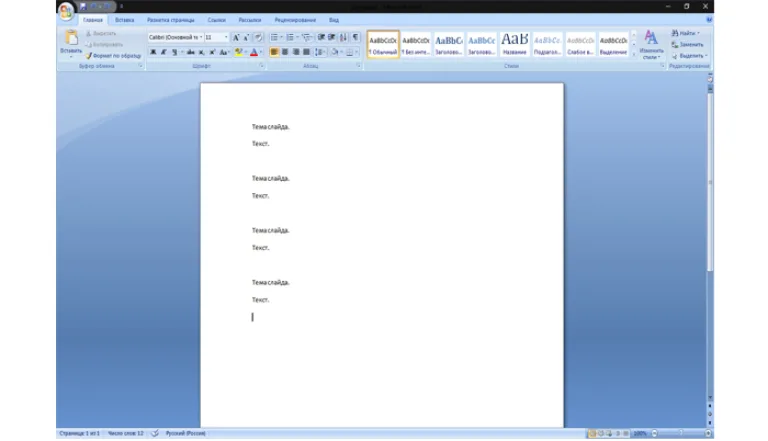Click the multilevel list icon

[306, 38]
